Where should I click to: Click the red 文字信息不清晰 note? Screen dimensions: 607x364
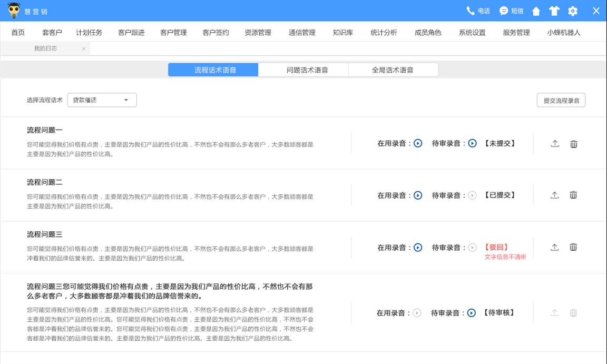coord(505,257)
